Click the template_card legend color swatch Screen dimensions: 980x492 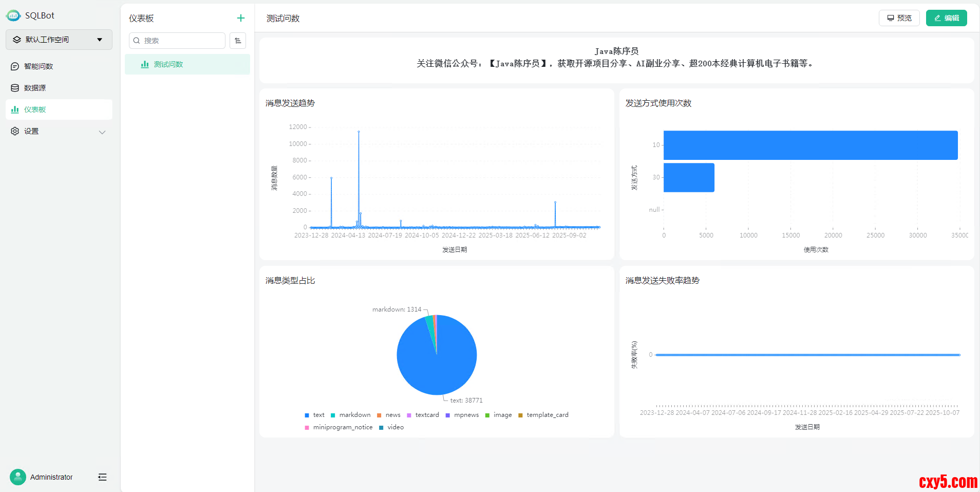pos(520,415)
